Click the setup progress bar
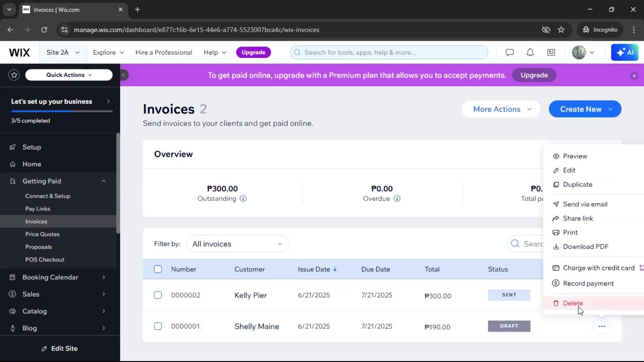Image resolution: width=644 pixels, height=362 pixels. pos(62,111)
